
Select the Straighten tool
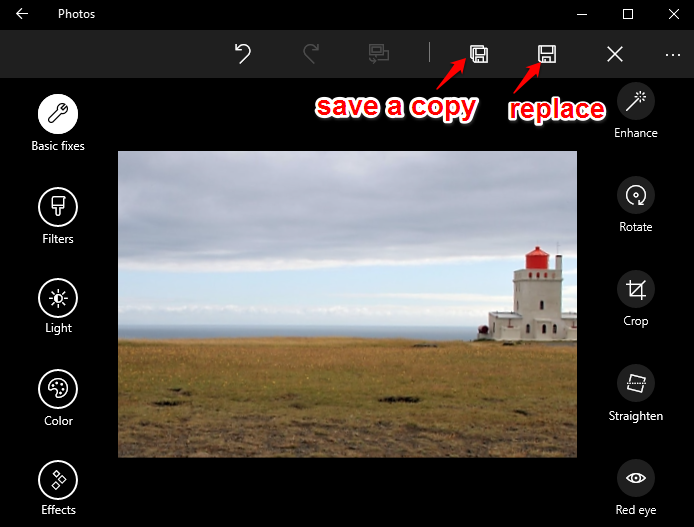[636, 383]
